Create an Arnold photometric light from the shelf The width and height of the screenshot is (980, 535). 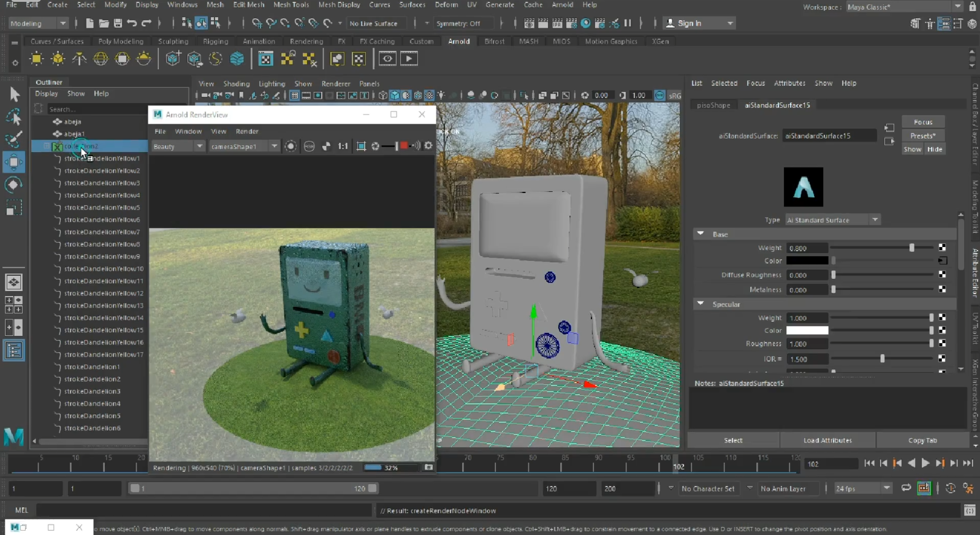click(79, 59)
